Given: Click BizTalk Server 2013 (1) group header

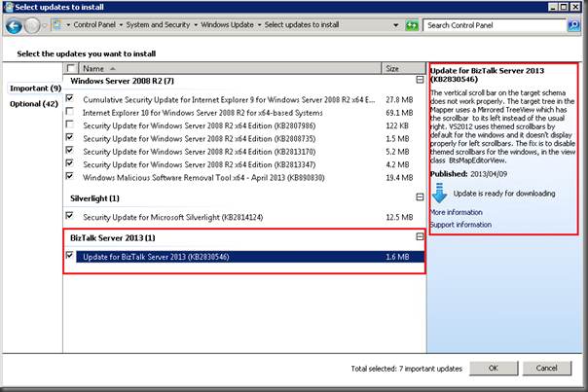Looking at the screenshot, I should point(113,238).
